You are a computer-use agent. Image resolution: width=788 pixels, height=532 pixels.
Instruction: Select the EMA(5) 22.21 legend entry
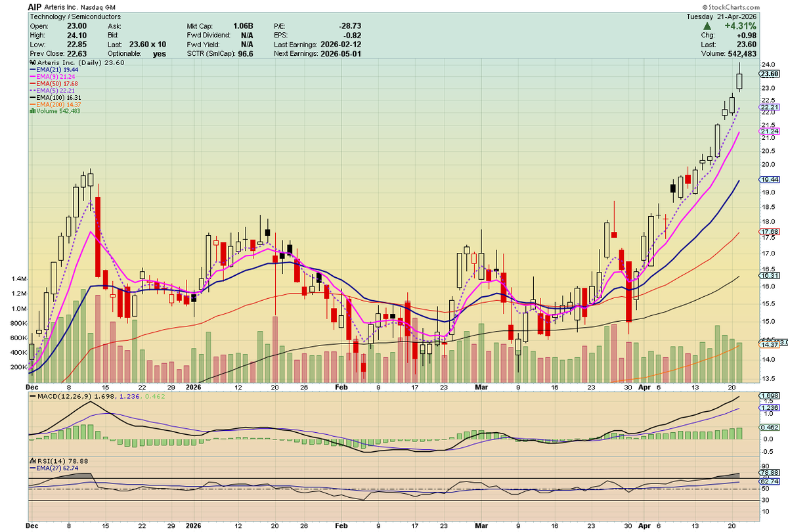point(53,90)
